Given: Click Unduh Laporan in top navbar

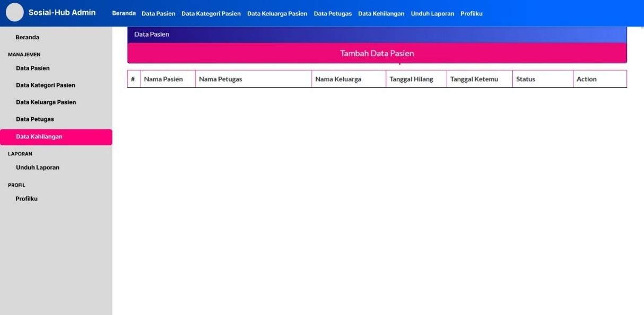Looking at the screenshot, I should tap(432, 14).
